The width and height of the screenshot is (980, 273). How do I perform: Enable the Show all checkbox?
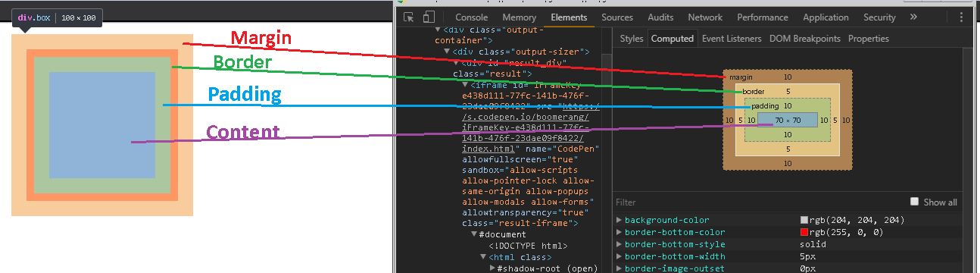(914, 202)
